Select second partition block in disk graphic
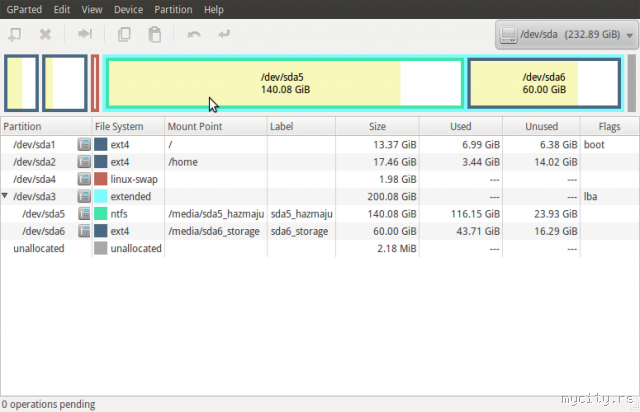 coord(65,83)
